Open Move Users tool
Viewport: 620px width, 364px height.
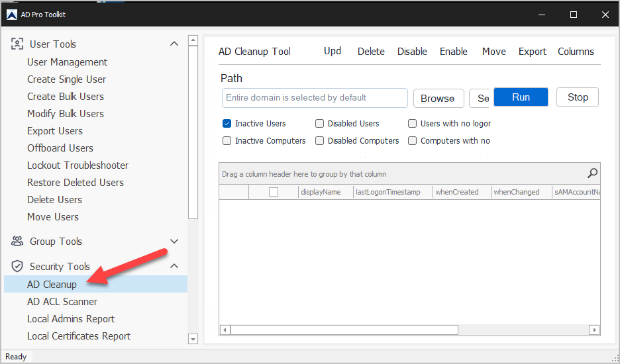tap(52, 216)
